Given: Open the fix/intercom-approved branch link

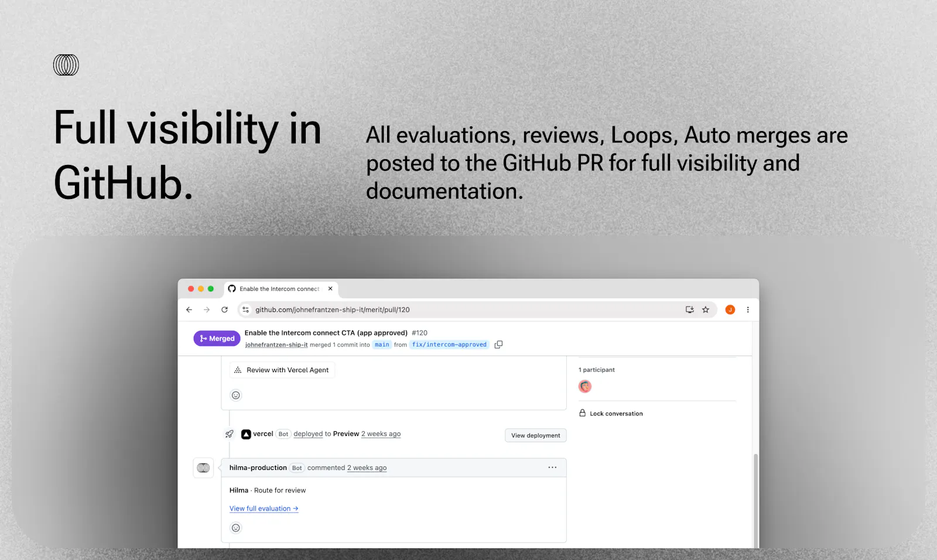Looking at the screenshot, I should [449, 345].
